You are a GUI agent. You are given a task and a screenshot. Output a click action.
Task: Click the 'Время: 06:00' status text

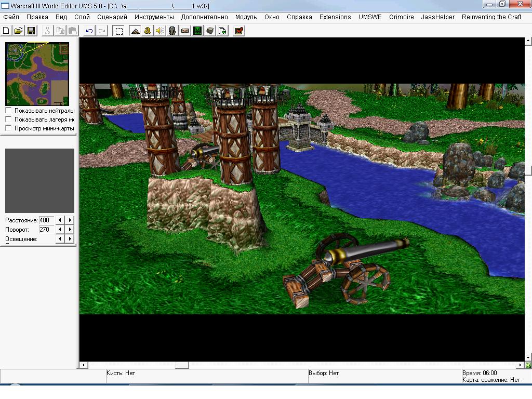click(x=480, y=373)
